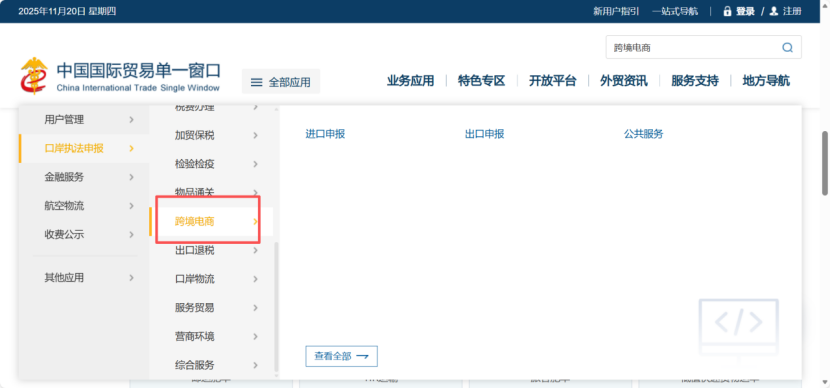Open the 新用户指引 link
This screenshot has width=830, height=388.
(x=616, y=11)
